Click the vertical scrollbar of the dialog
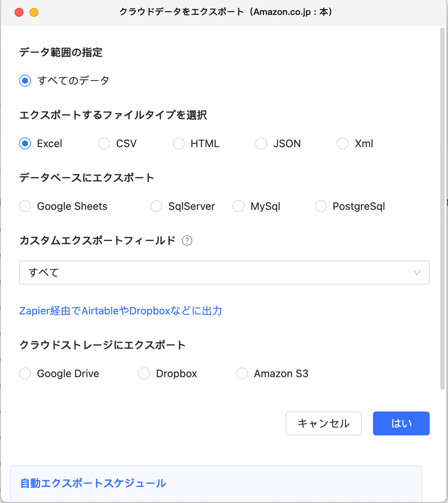 [442, 209]
